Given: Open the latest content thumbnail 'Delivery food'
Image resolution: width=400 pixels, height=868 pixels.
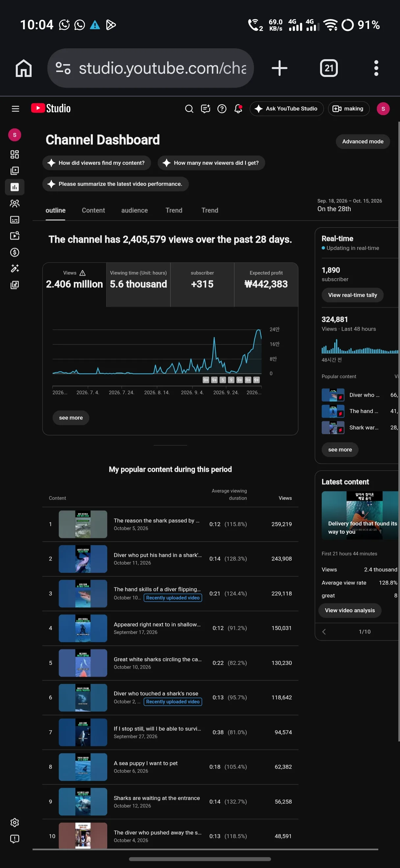Looking at the screenshot, I should coord(360,516).
